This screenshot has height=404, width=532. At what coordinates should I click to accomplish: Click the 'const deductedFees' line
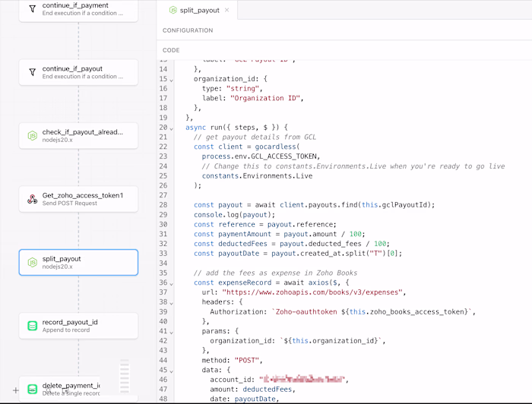tap(292, 244)
